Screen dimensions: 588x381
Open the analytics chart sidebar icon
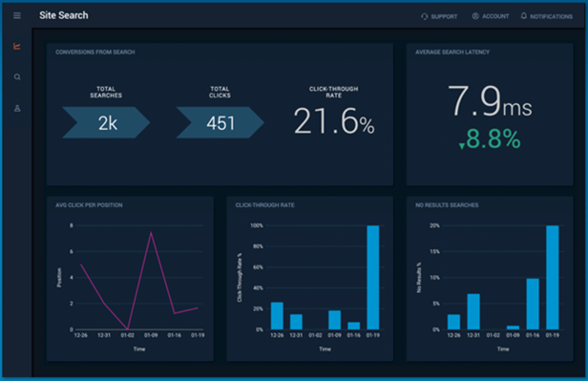pos(17,46)
